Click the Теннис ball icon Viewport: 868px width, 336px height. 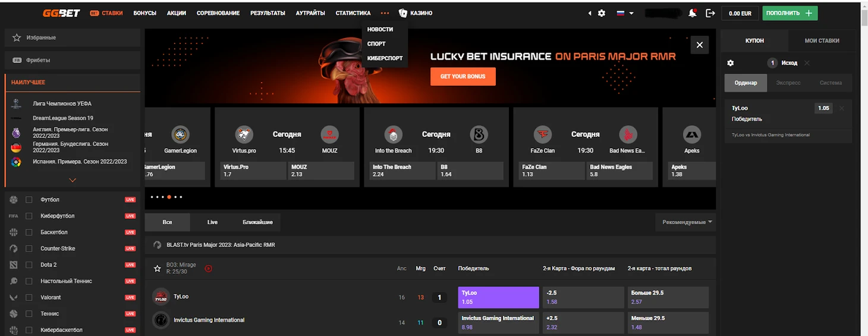click(x=14, y=313)
